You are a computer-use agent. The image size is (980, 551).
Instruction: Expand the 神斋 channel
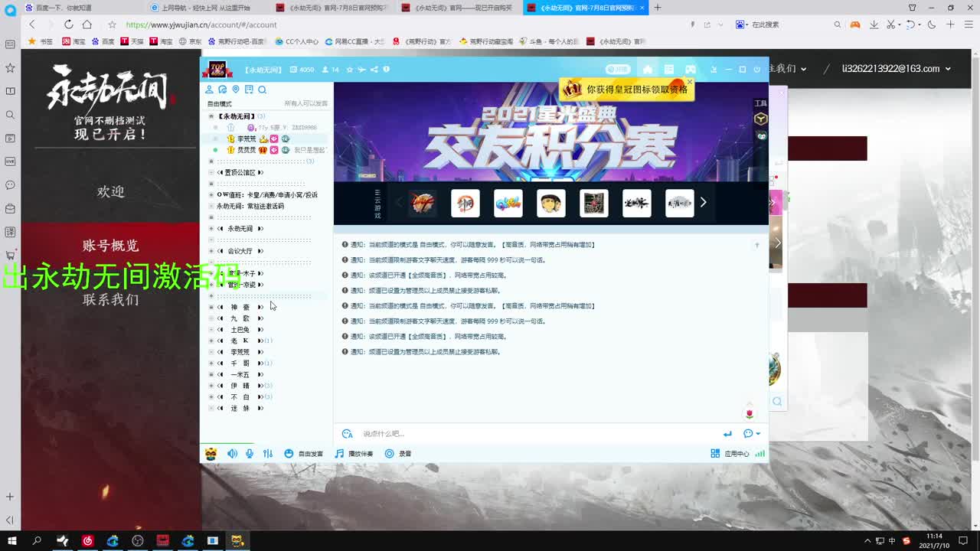point(211,307)
